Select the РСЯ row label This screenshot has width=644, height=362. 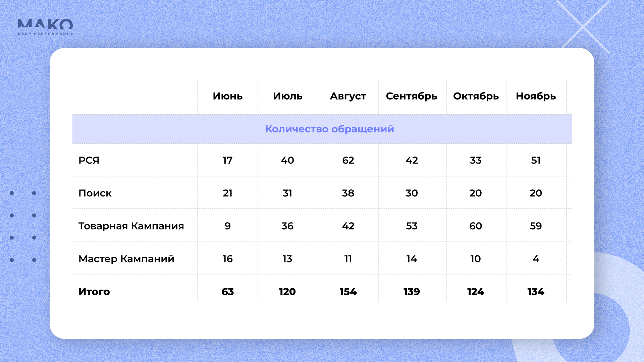[89, 160]
